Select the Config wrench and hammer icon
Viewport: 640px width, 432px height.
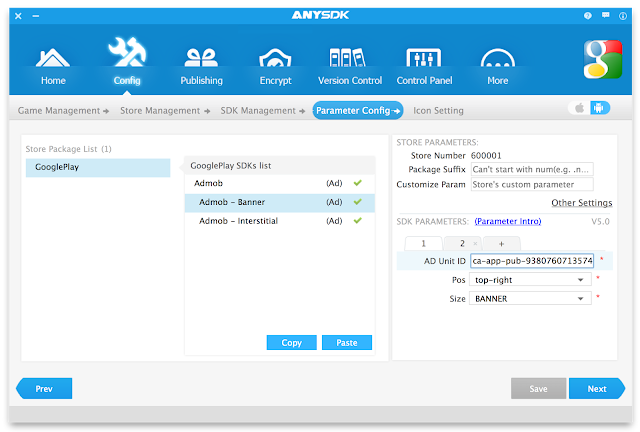[127, 52]
